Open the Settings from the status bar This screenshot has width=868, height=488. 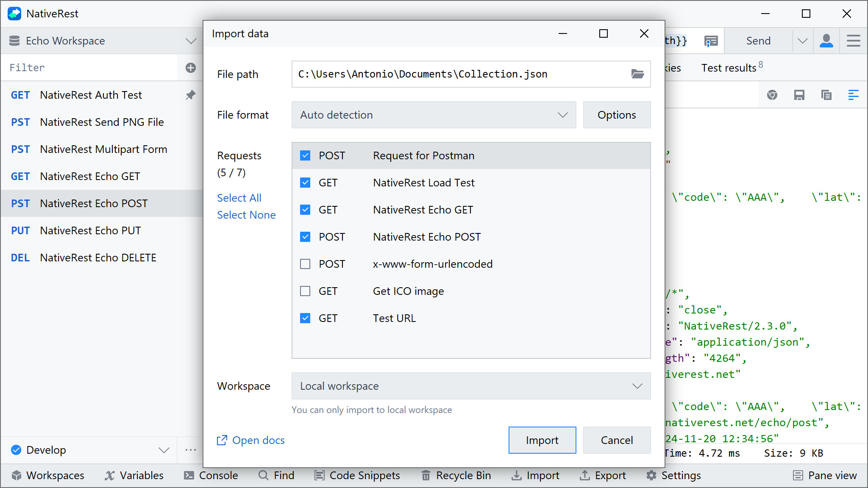(673, 475)
